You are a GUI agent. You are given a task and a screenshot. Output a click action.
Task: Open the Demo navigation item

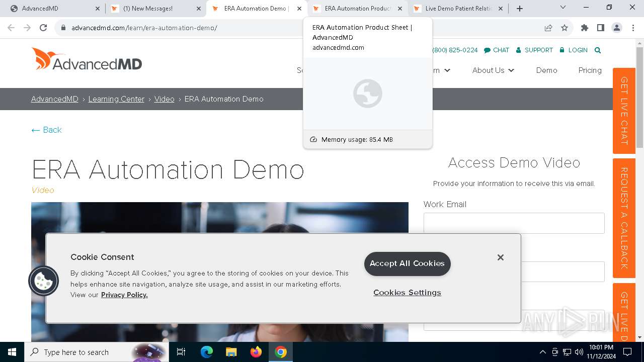tap(546, 70)
